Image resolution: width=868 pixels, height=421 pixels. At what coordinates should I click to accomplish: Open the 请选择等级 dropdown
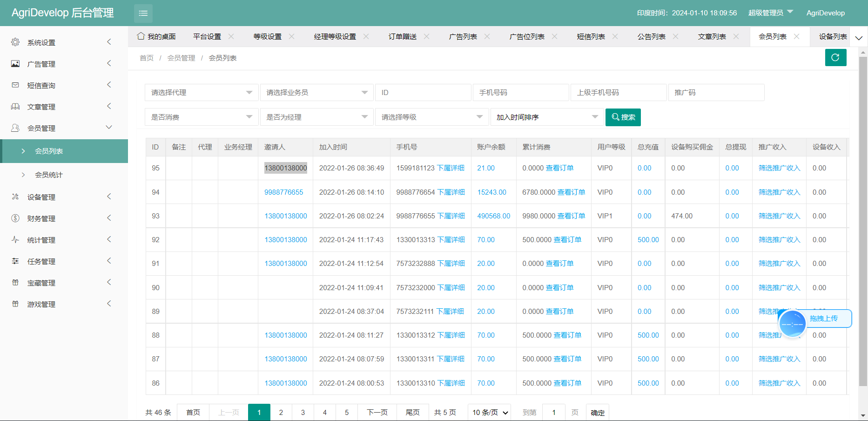[x=431, y=117]
